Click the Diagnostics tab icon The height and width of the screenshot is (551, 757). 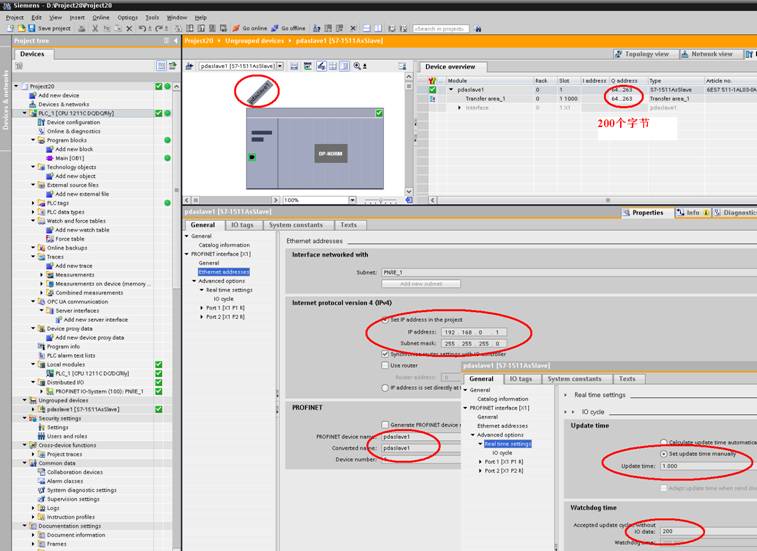(x=718, y=212)
